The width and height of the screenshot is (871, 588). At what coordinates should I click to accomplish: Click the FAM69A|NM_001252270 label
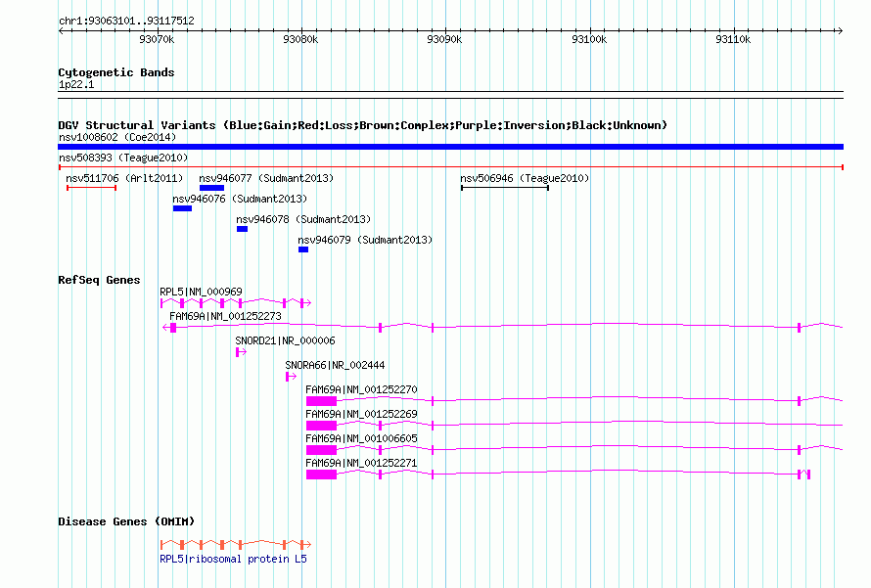coord(362,389)
